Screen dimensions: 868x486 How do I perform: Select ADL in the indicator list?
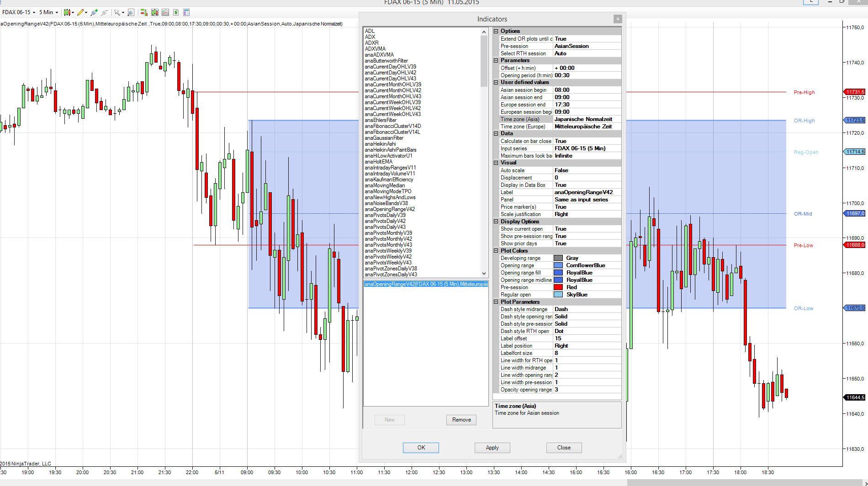click(370, 31)
